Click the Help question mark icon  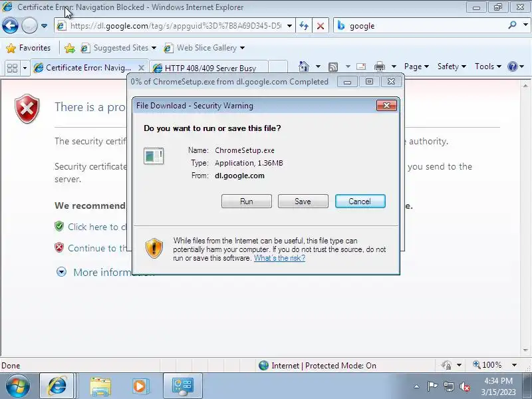pyautogui.click(x=512, y=66)
